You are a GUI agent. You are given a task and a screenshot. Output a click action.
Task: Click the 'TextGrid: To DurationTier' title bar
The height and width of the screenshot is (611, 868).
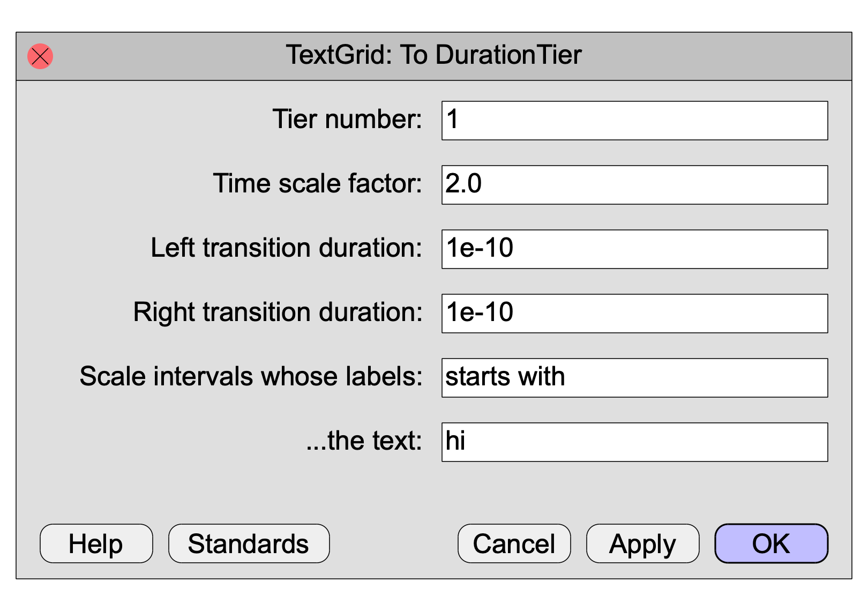click(x=434, y=55)
